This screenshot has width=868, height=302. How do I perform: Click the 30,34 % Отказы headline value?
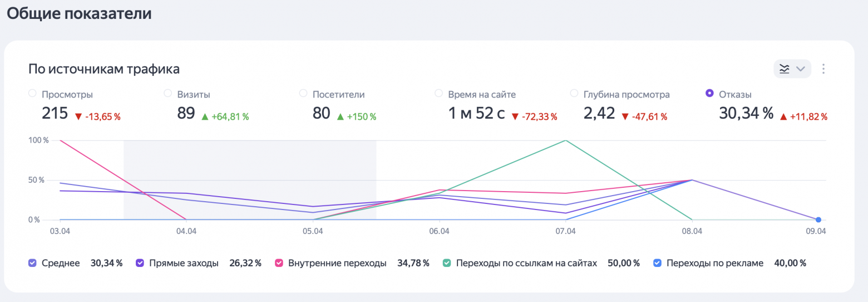click(x=746, y=114)
